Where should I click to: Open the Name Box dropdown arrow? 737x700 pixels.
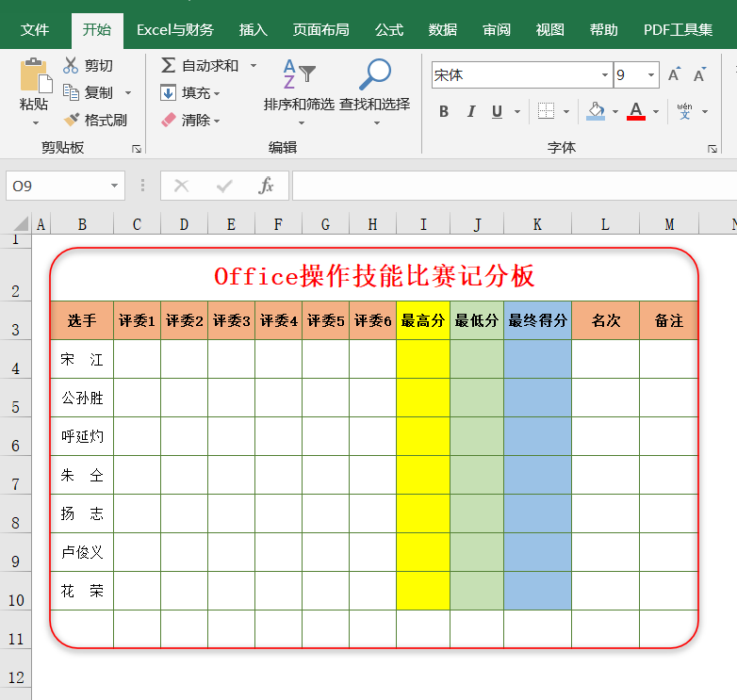115,186
